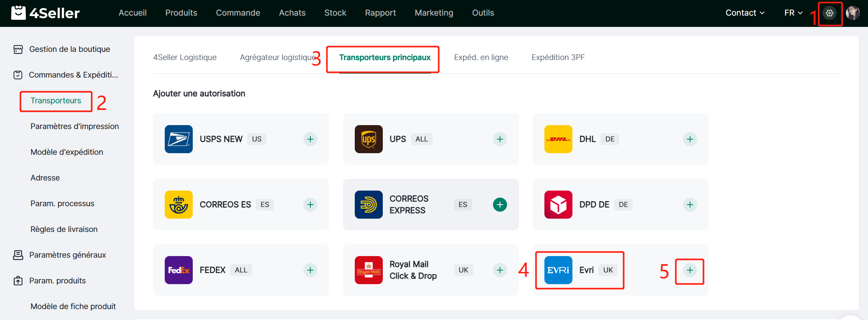Add USPS NEW authorization with plus

310,139
